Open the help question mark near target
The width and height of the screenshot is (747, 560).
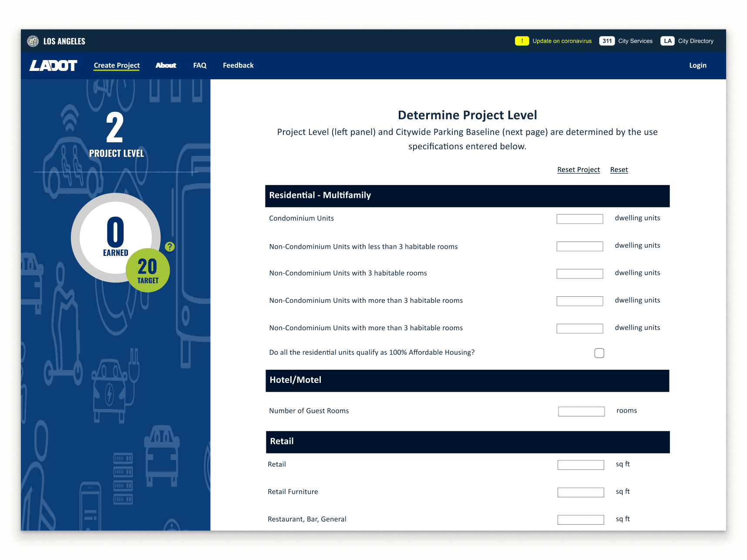pos(170,247)
